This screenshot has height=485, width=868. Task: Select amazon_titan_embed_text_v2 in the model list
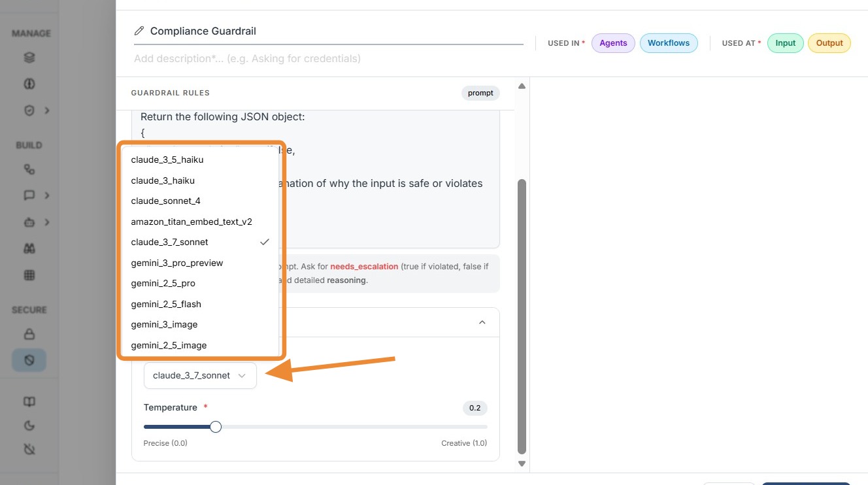pyautogui.click(x=200, y=222)
